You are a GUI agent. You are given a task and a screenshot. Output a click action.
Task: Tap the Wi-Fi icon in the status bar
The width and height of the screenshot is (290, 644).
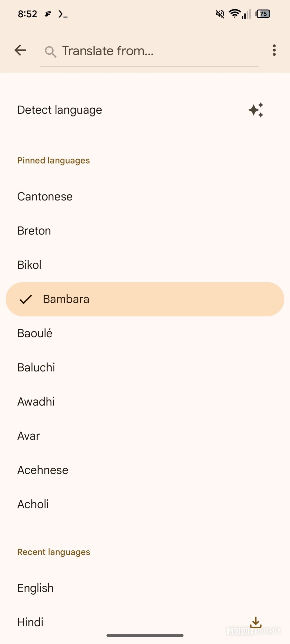235,14
